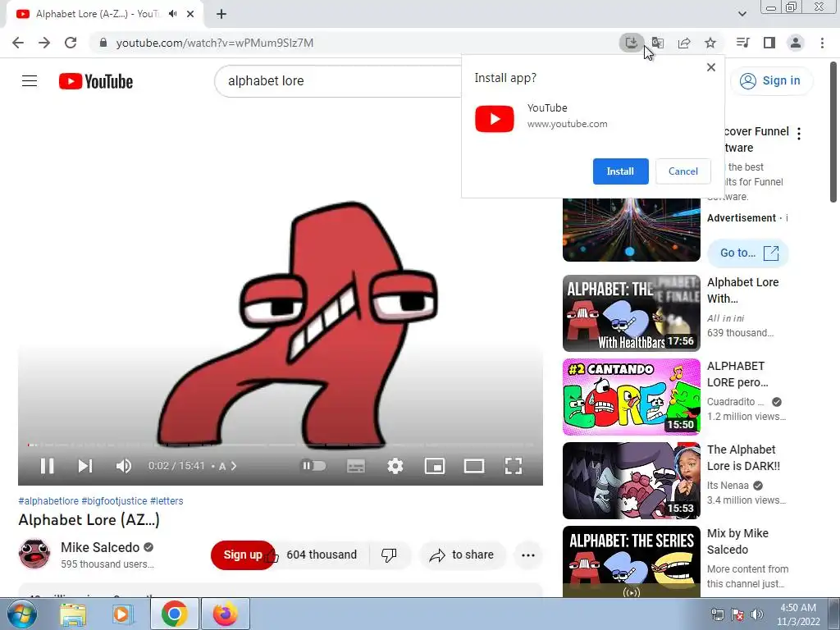Screen dimensions: 840x630
Task: Mute the tab via its audio speaker icon
Action: point(172,14)
